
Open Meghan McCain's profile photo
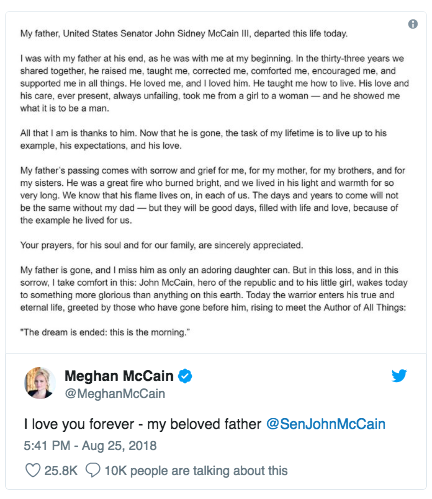click(40, 383)
